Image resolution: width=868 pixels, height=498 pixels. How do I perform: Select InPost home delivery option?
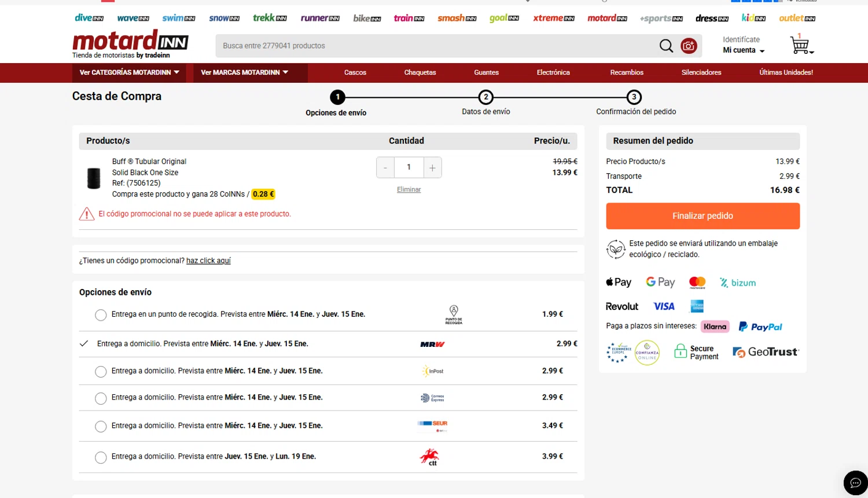click(x=101, y=372)
